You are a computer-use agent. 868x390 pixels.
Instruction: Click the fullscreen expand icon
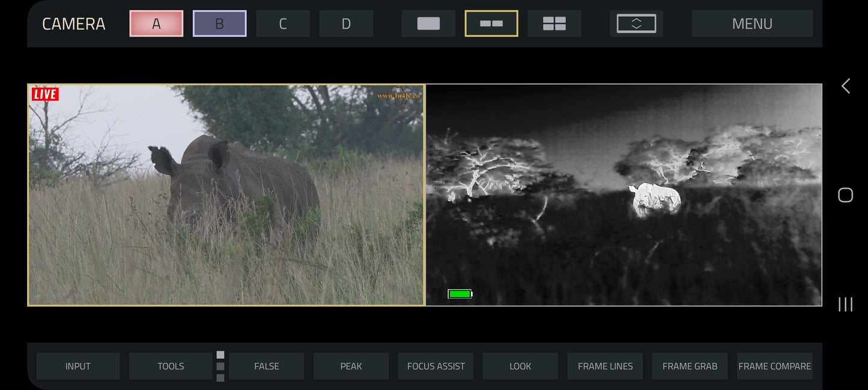coord(636,23)
